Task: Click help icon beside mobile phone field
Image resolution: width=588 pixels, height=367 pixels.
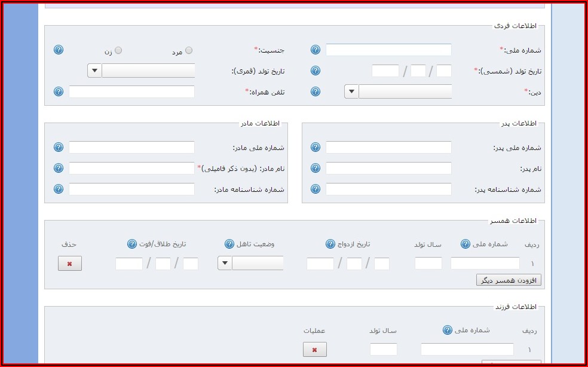Action: point(59,92)
